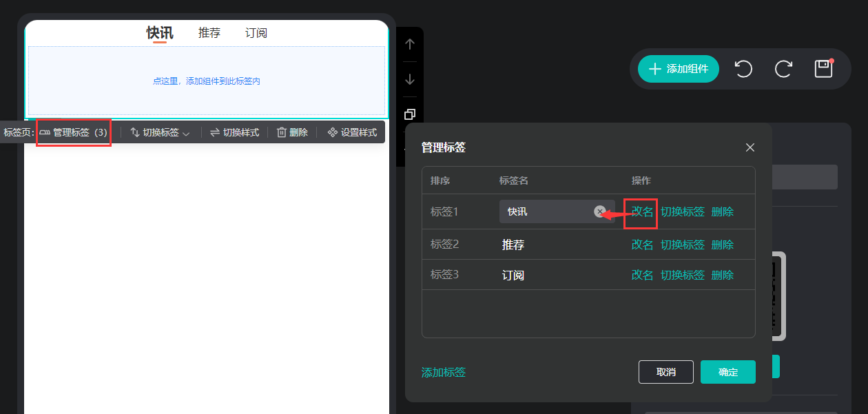Open 管理标签 (3) in the toolbar
This screenshot has height=414, width=868.
pyautogui.click(x=74, y=132)
